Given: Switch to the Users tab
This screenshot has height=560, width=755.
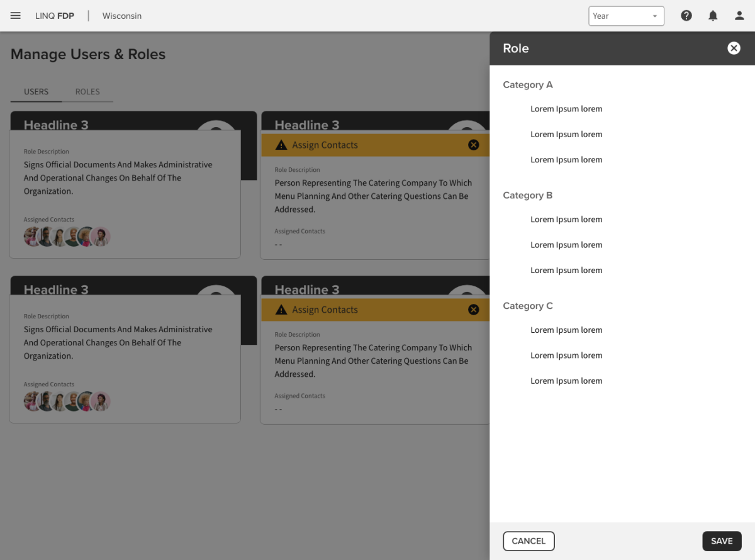Looking at the screenshot, I should 36,92.
